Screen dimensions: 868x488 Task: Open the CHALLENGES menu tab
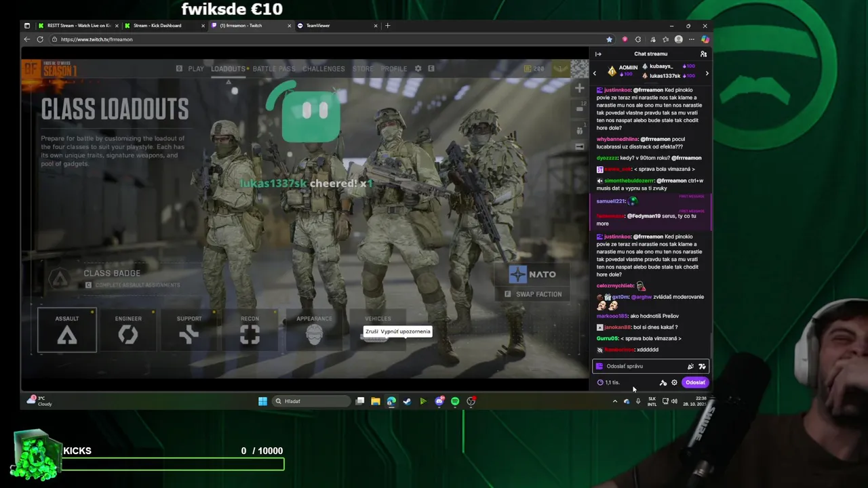point(323,68)
